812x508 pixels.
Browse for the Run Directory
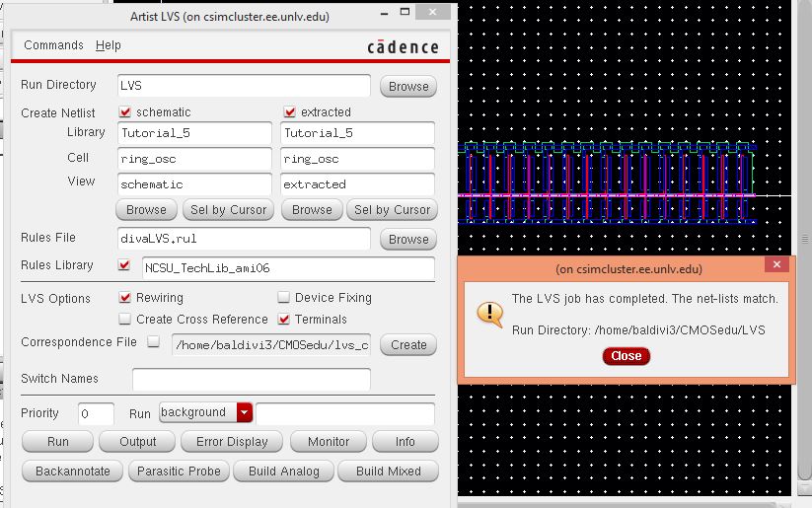point(408,86)
